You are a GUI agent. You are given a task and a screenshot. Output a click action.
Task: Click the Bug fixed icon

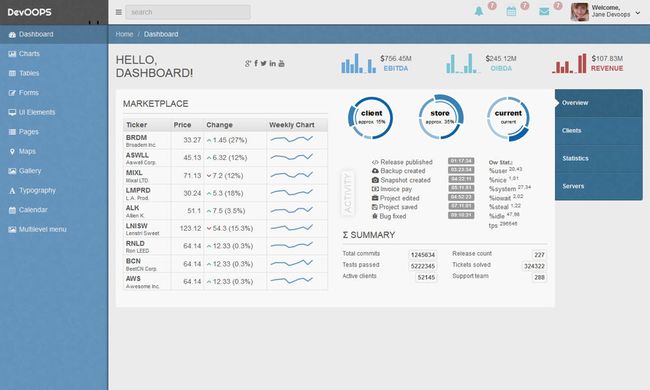375,216
